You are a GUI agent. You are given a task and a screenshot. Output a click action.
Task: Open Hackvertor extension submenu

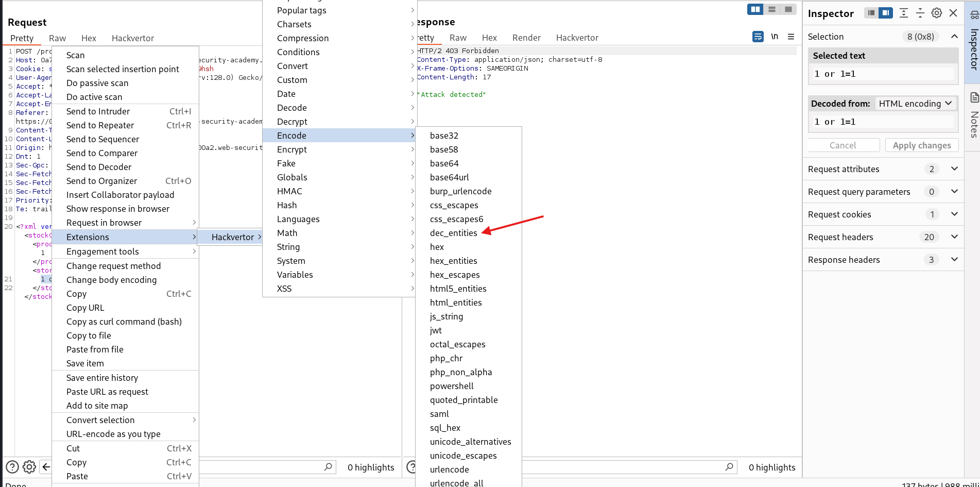tap(230, 237)
